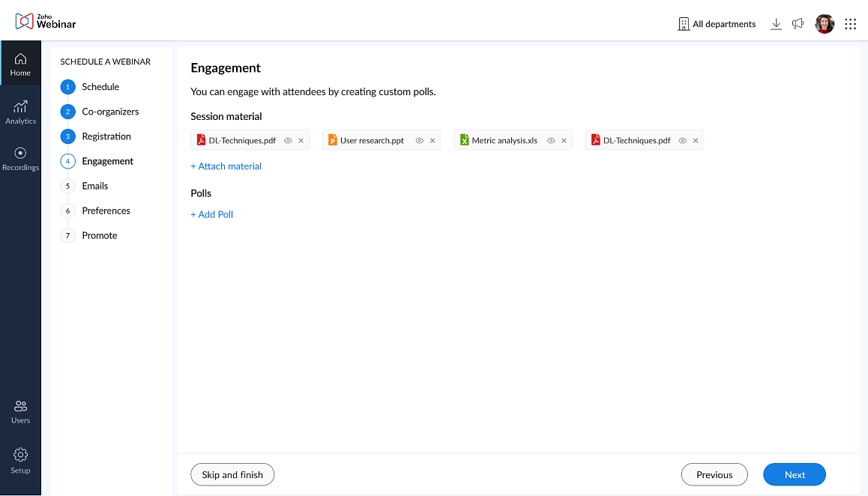
Task: Jump to the Emails step
Action: coord(95,186)
